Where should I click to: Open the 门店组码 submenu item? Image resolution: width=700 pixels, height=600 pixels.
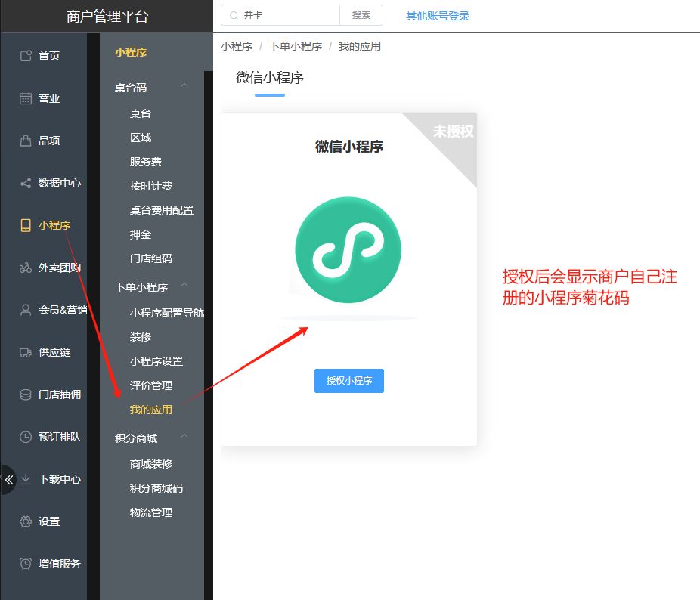point(151,258)
